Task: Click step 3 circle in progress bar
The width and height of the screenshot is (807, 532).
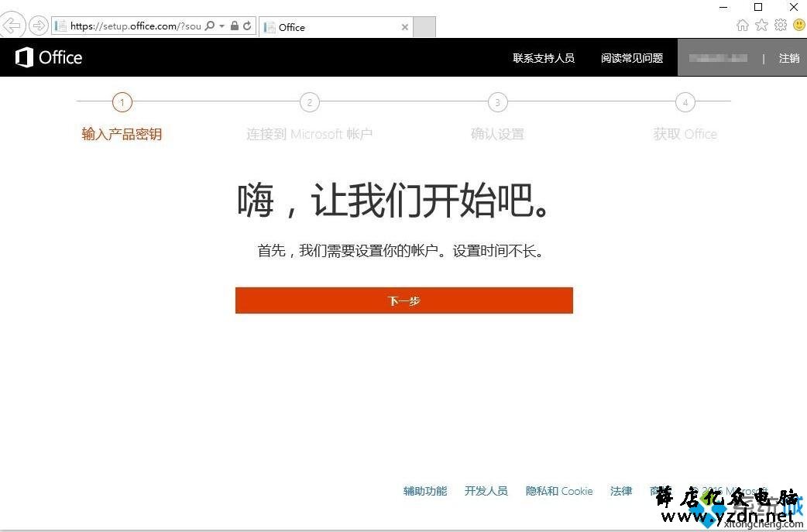Action: point(498,102)
